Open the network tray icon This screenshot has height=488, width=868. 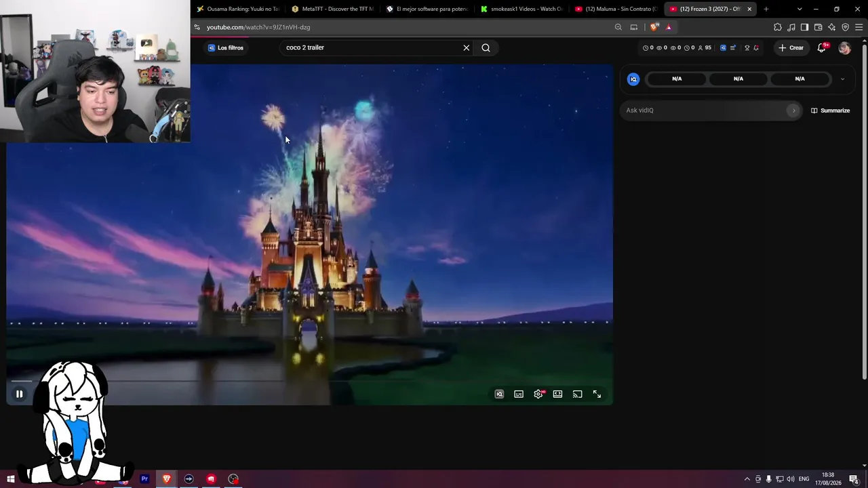coord(780,479)
